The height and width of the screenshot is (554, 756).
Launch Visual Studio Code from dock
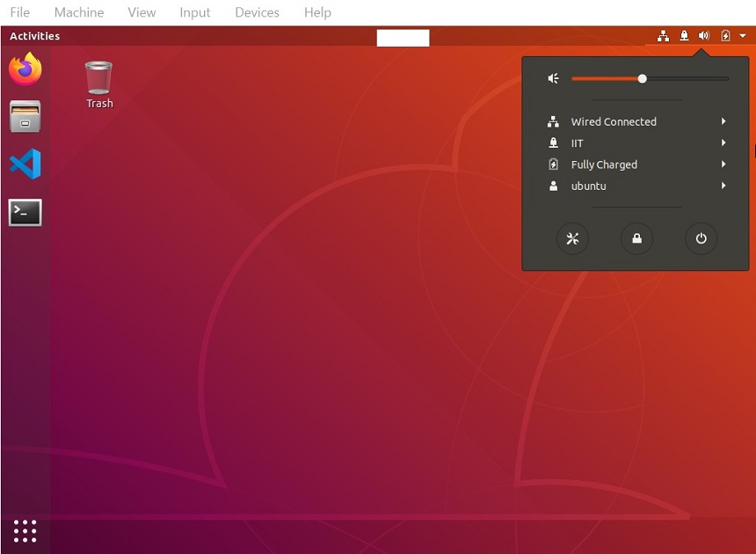tap(25, 164)
